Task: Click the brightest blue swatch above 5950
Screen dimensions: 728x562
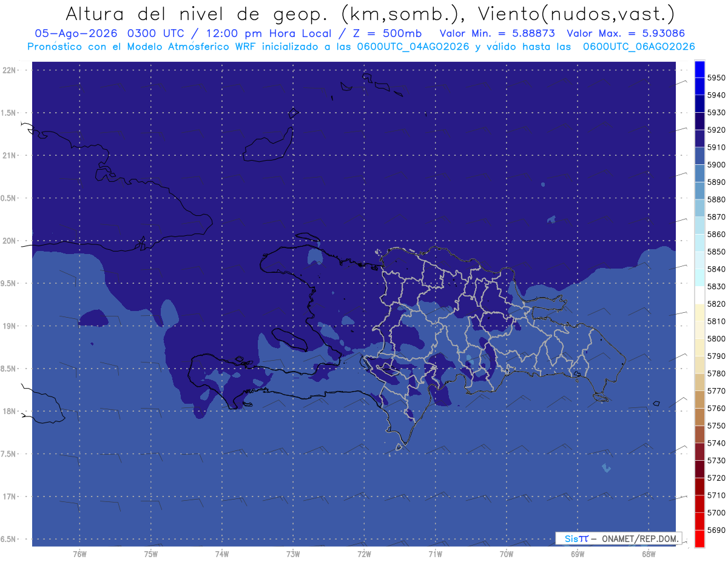Action: (699, 69)
